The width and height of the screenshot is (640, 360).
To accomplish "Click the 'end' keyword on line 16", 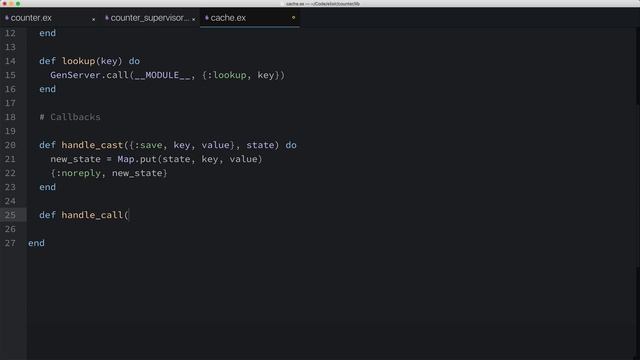I will [x=47, y=89].
